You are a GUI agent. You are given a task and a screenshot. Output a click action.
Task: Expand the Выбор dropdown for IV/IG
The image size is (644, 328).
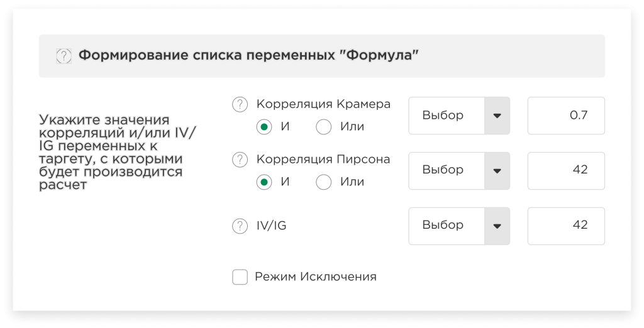click(x=459, y=226)
